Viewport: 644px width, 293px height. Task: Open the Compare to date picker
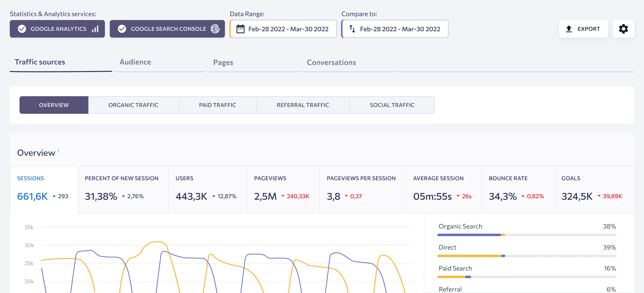coord(395,29)
